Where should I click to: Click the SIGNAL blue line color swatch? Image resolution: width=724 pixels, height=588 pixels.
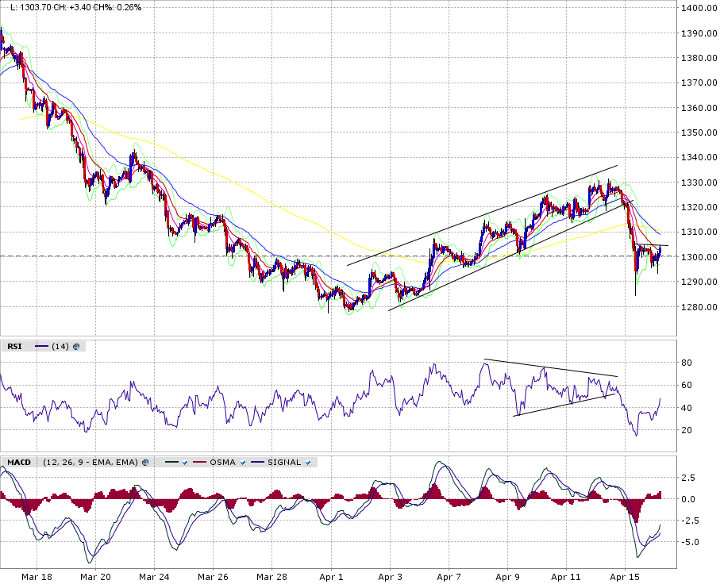[x=257, y=462]
